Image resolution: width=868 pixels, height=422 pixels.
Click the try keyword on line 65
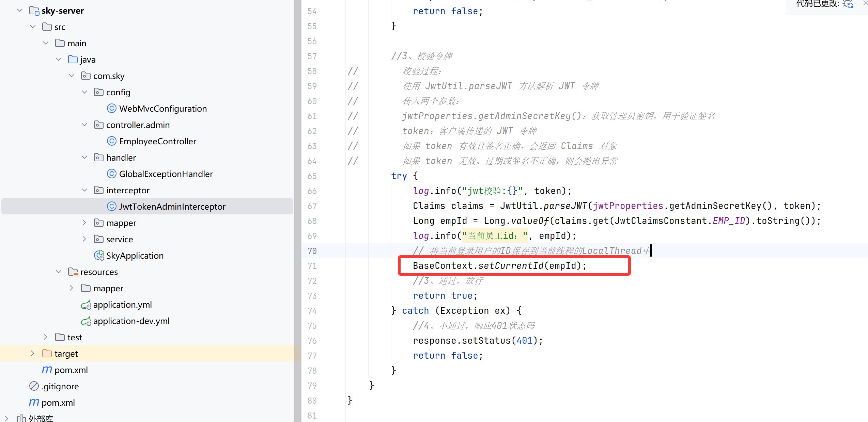[399, 176]
